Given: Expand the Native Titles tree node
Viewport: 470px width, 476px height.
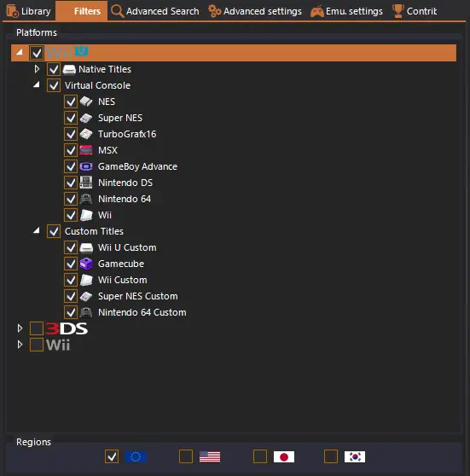Looking at the screenshot, I should pyautogui.click(x=37, y=69).
